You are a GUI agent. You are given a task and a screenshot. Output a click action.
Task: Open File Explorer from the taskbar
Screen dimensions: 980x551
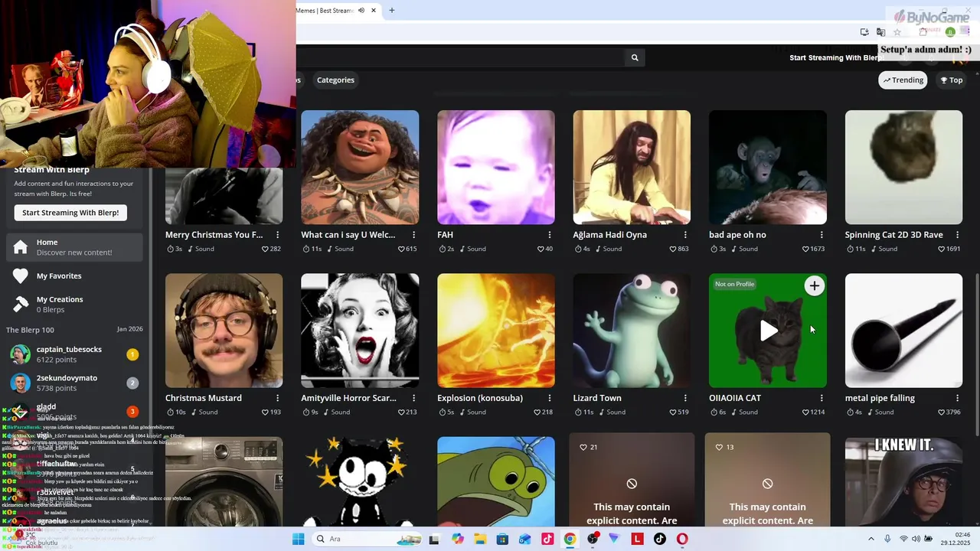[x=480, y=539]
